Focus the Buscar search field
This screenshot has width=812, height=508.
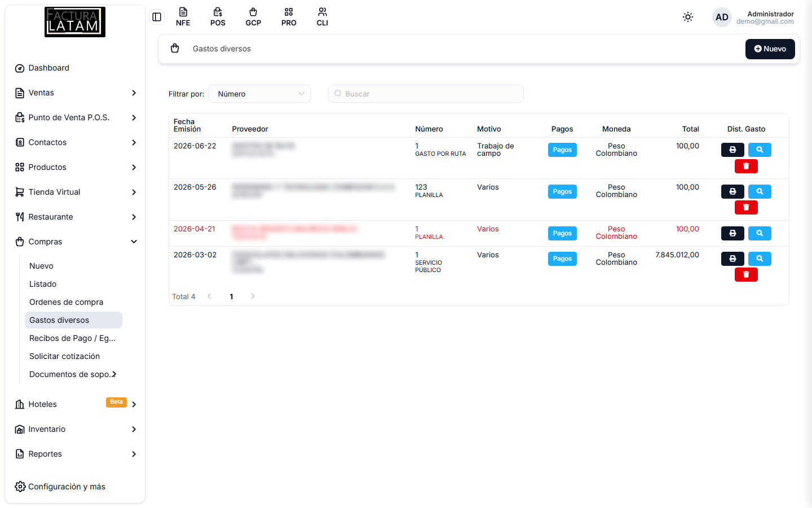coord(426,94)
